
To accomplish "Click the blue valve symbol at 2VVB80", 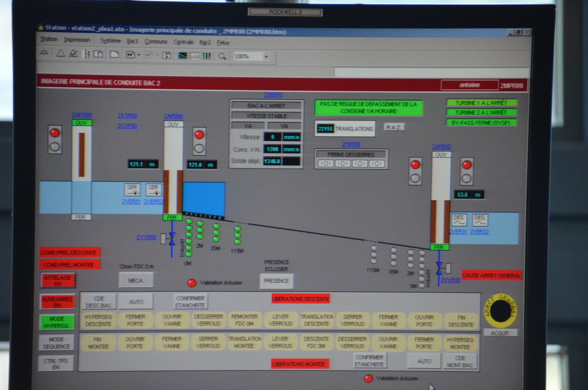I will coord(172,238).
